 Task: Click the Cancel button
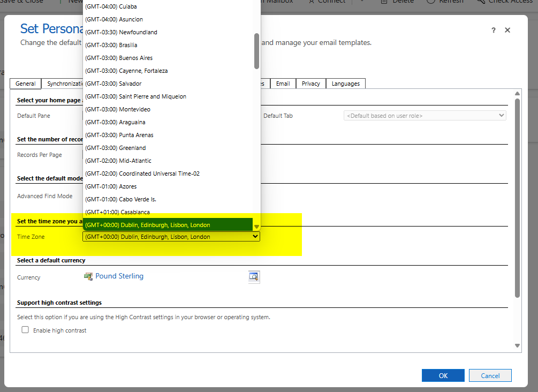(x=490, y=375)
